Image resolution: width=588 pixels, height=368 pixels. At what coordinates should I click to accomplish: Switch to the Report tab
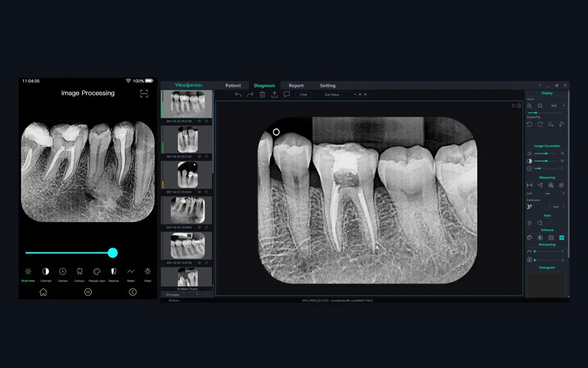pos(296,85)
